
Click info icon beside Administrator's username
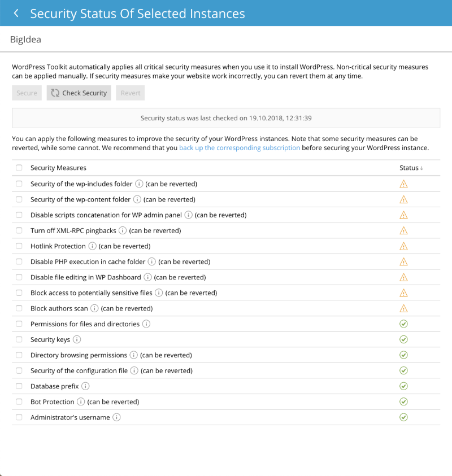(x=116, y=417)
